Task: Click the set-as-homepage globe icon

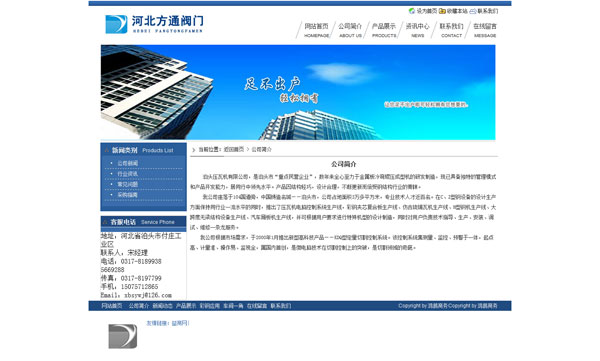Action: 412,11
